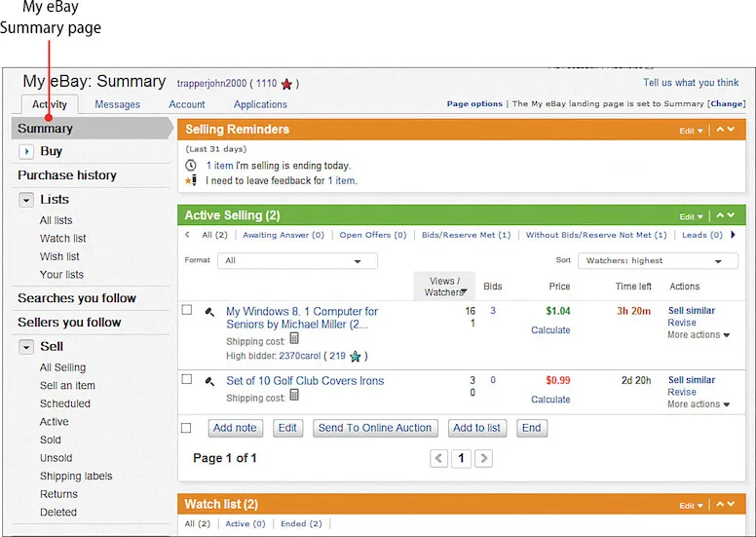Screen dimensions: 756x537
Task: Go to previous page of active listings
Action: click(x=438, y=458)
